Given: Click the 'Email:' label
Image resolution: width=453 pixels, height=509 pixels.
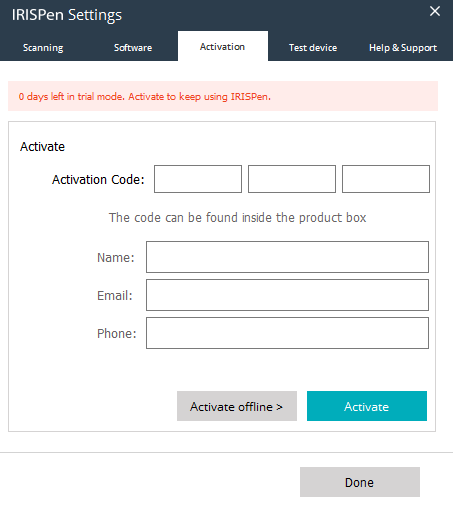Looking at the screenshot, I should [115, 296].
